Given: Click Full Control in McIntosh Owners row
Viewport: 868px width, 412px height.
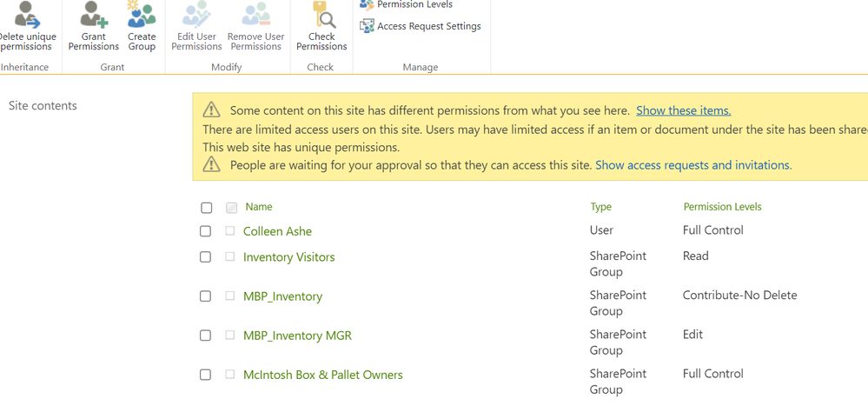Looking at the screenshot, I should [x=713, y=374].
